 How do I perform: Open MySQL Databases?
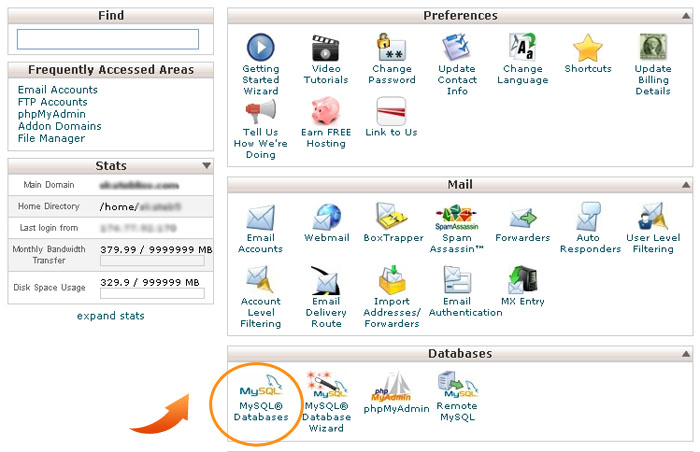click(261, 398)
